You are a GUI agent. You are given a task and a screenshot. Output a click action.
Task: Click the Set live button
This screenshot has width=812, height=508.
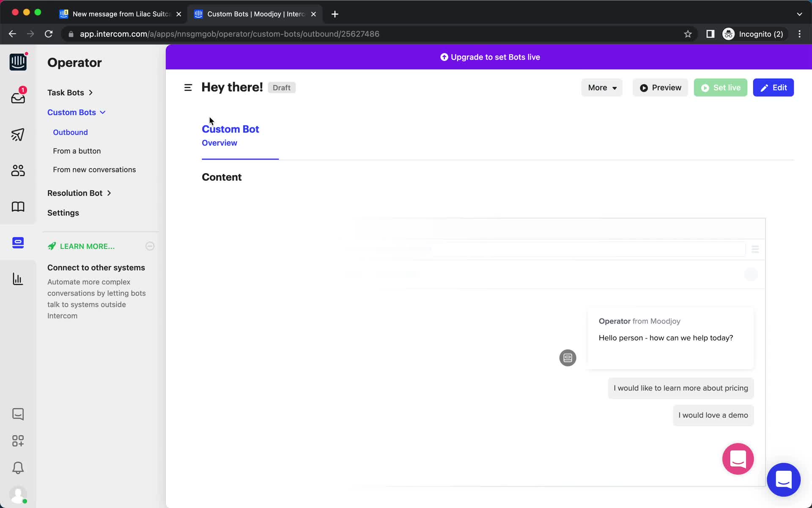[720, 88]
